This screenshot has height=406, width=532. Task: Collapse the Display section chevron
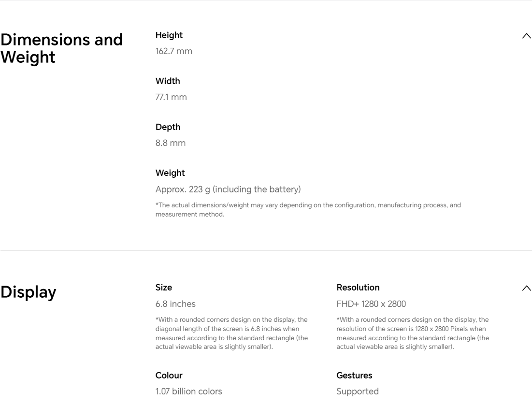[x=526, y=288]
